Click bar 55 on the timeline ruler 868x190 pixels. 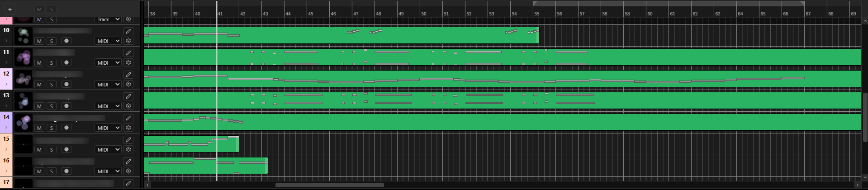click(537, 14)
